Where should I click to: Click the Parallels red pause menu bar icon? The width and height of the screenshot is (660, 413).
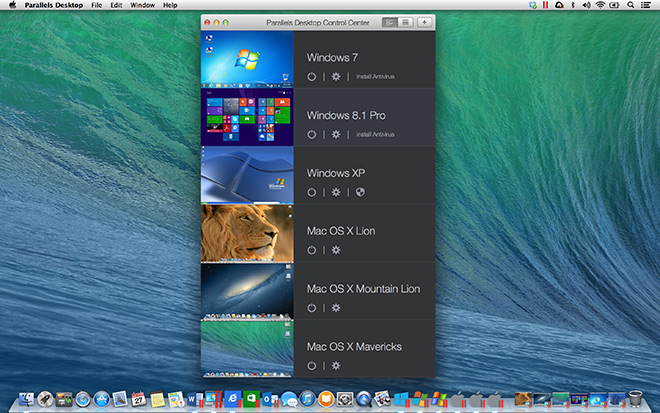pos(546,5)
